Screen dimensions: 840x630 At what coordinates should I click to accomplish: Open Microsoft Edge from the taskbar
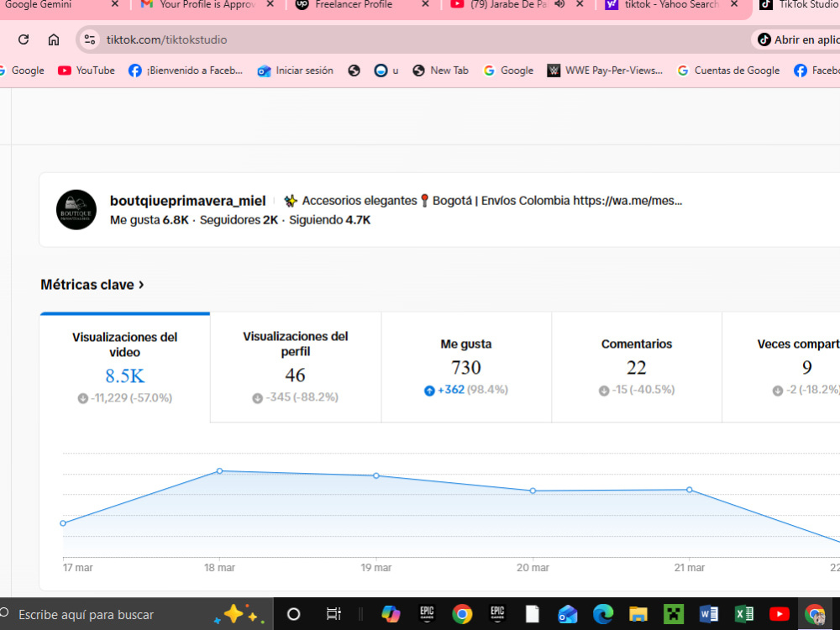602,615
